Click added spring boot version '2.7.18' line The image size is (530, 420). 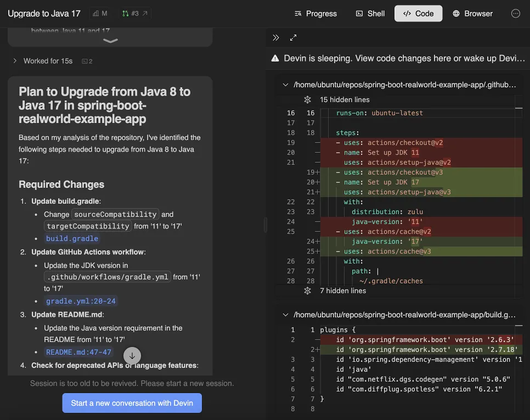[421, 350]
